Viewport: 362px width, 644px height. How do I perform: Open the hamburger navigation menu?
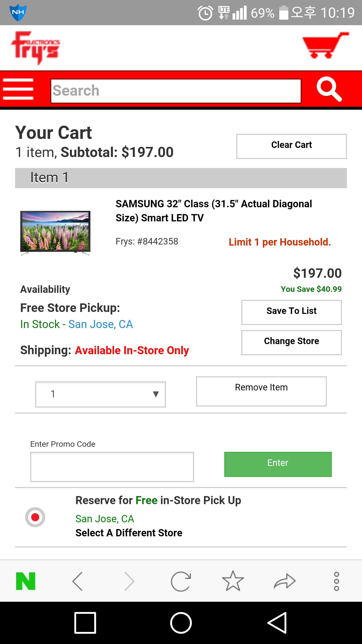18,89
